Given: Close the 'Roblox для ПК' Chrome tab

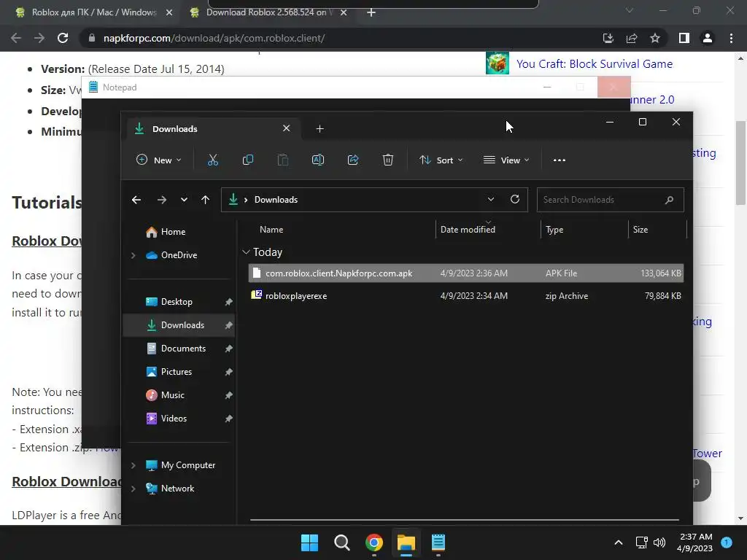Looking at the screenshot, I should pos(169,12).
